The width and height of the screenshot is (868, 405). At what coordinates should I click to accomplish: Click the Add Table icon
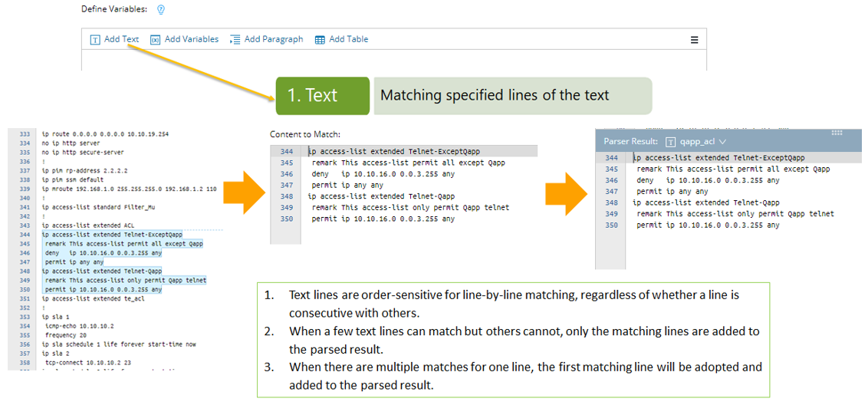tap(320, 40)
